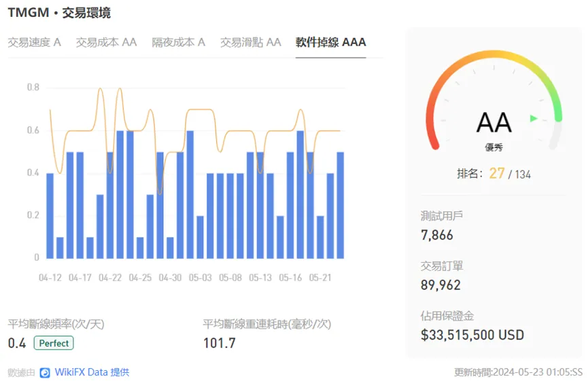
Task: Click the 04-25 date on the x-axis
Action: 140,278
